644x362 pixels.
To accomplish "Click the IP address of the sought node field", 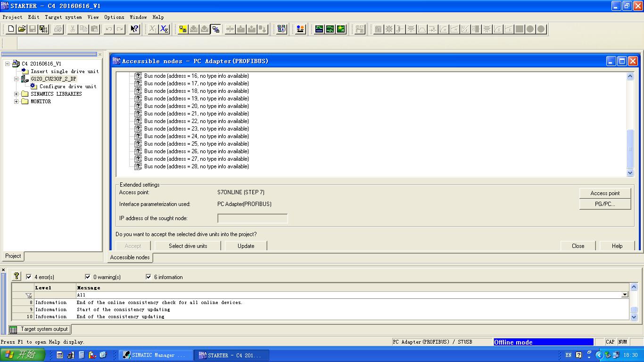I will (253, 218).
